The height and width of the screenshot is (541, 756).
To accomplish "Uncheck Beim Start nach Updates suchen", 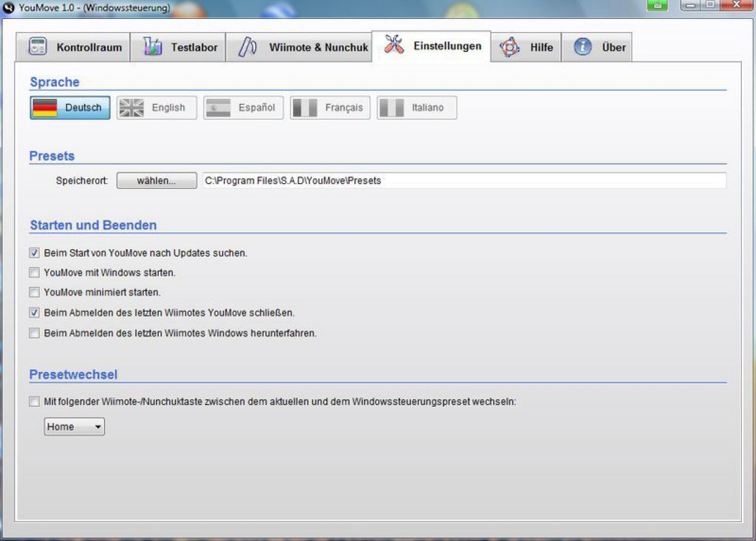I will point(34,253).
